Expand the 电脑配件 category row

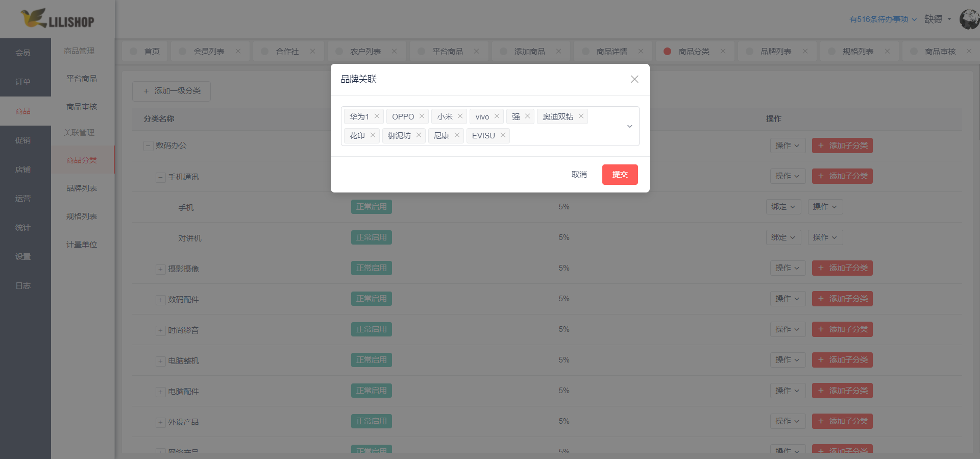(x=160, y=392)
